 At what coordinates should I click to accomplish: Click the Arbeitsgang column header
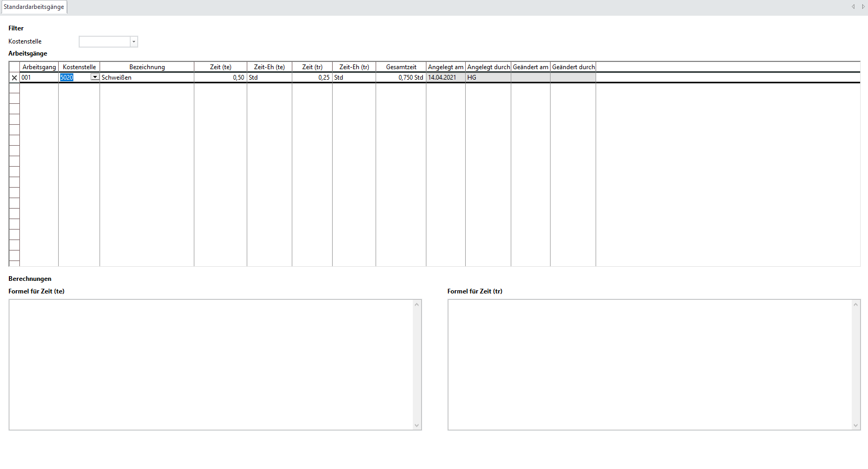(x=39, y=67)
